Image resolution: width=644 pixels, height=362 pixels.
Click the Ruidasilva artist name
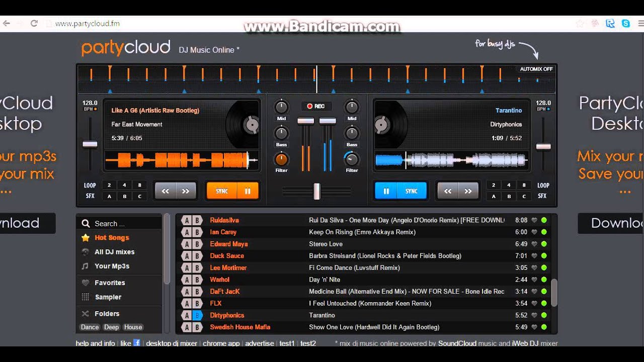click(224, 220)
